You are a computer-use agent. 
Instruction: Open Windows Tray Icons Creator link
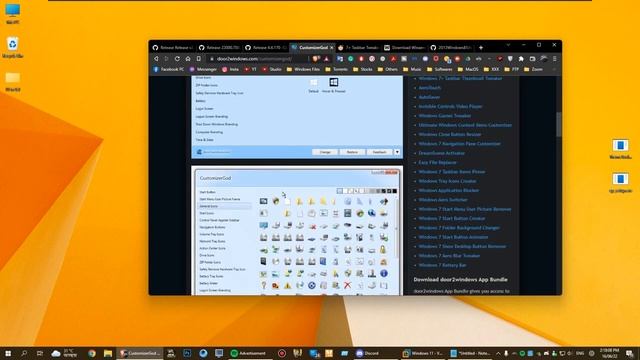(447, 181)
